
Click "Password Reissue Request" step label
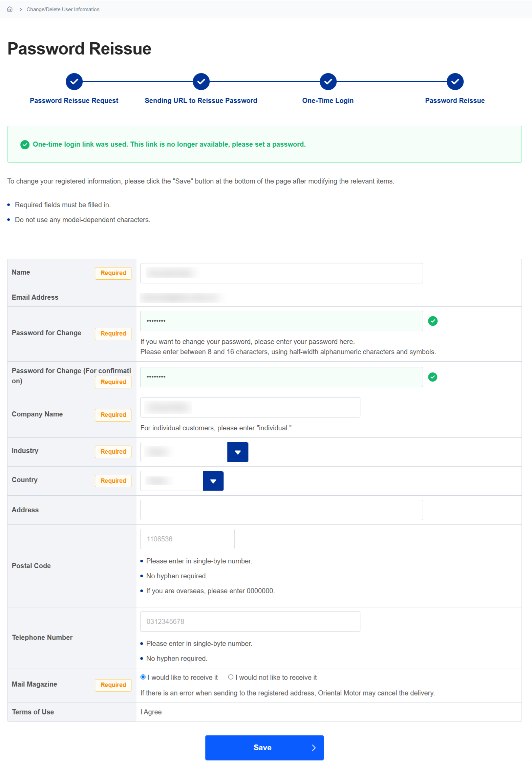pos(74,101)
